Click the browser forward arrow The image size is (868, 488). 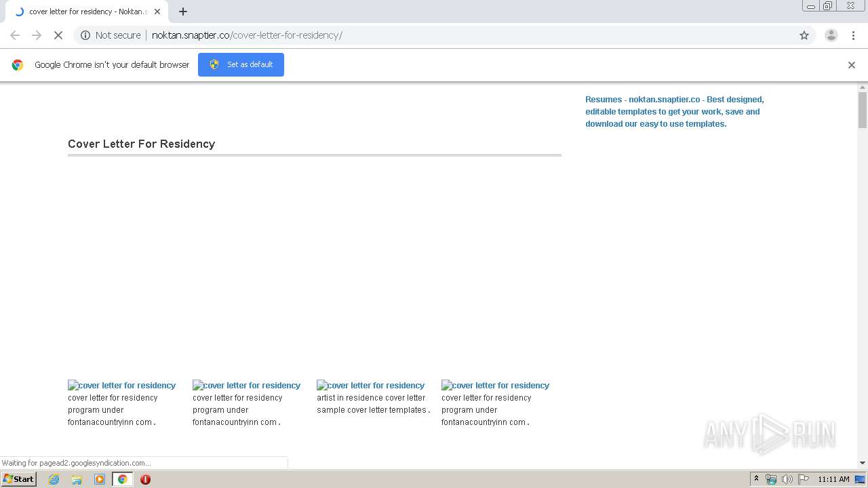[x=37, y=35]
